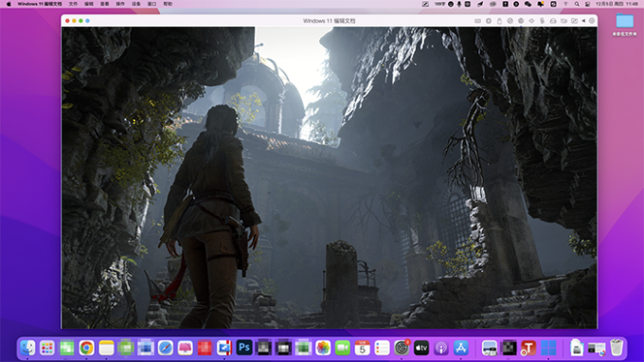Open the 查看 menu

tap(105, 4)
